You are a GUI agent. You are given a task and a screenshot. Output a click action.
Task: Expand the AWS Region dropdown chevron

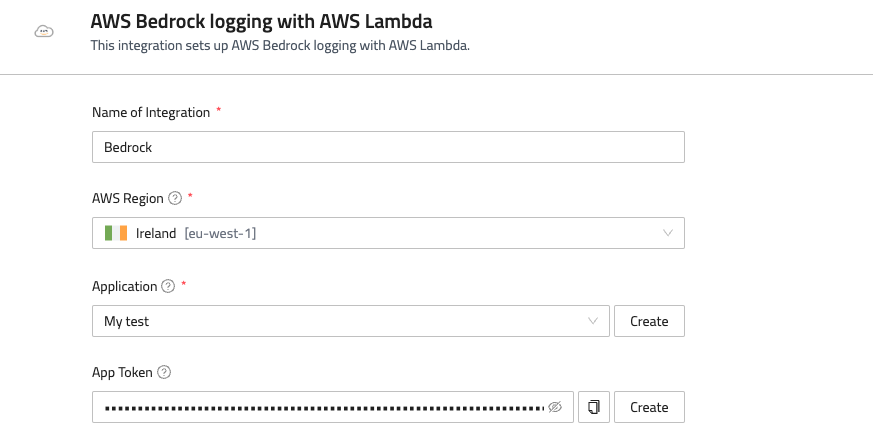coord(668,233)
